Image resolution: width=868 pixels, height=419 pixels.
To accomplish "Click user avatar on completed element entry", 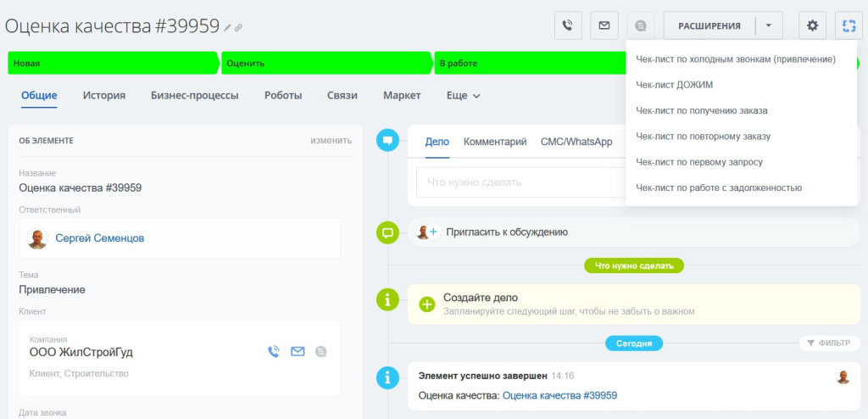I will point(843,377).
